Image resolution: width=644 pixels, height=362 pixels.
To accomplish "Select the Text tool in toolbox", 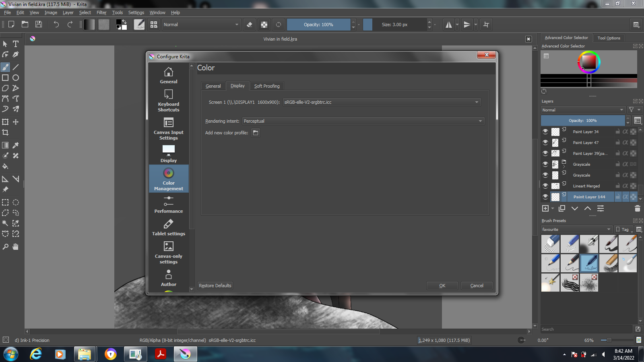I will pos(16,44).
